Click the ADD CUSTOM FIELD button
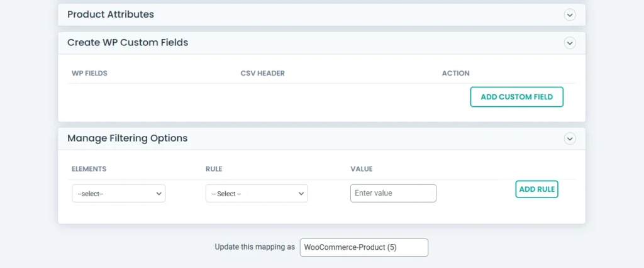The height and width of the screenshot is (268, 644). coord(516,97)
